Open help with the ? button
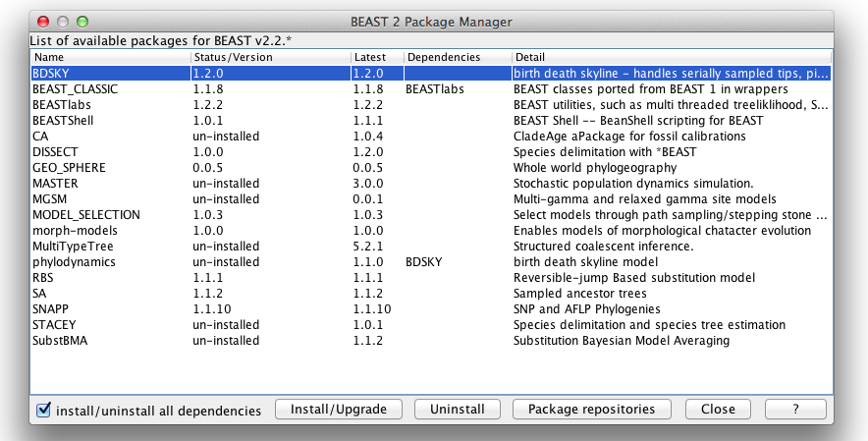 click(795, 410)
